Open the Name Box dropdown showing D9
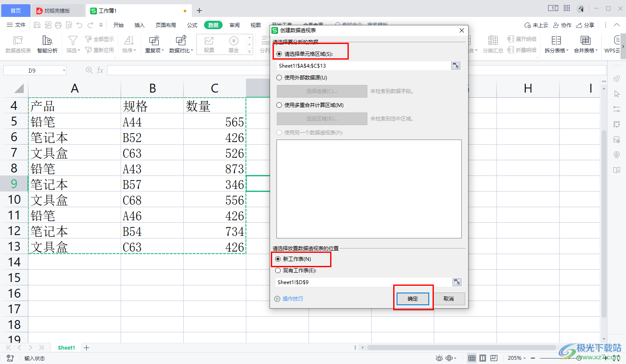 click(64, 71)
